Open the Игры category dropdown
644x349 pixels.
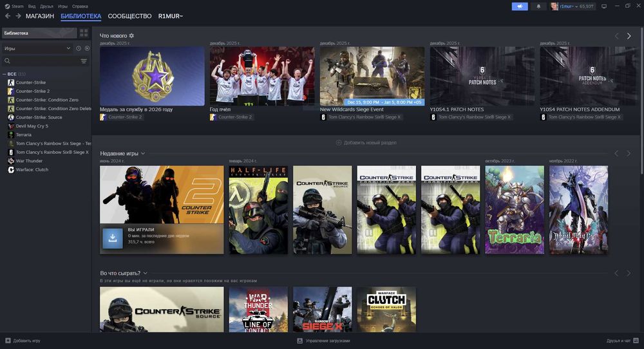point(37,48)
